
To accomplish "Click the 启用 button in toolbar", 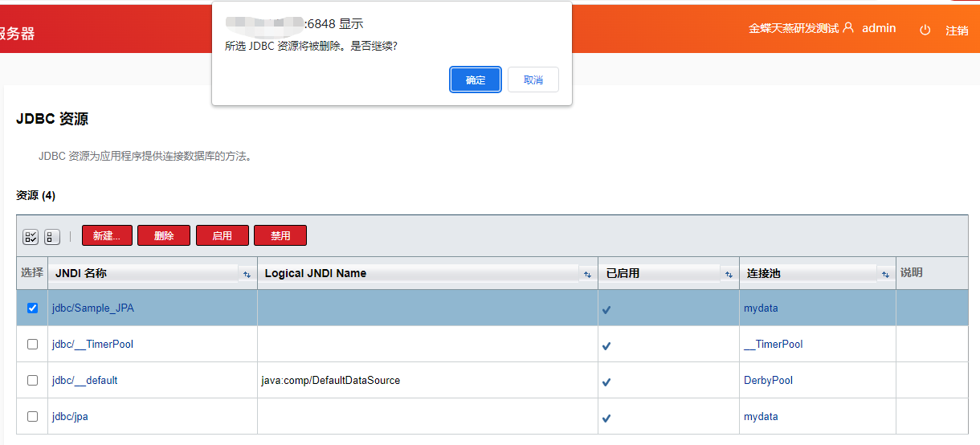I will click(222, 236).
